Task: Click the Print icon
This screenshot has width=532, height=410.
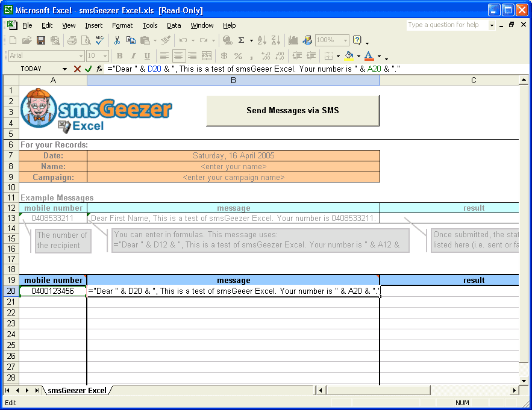Action: [72, 40]
